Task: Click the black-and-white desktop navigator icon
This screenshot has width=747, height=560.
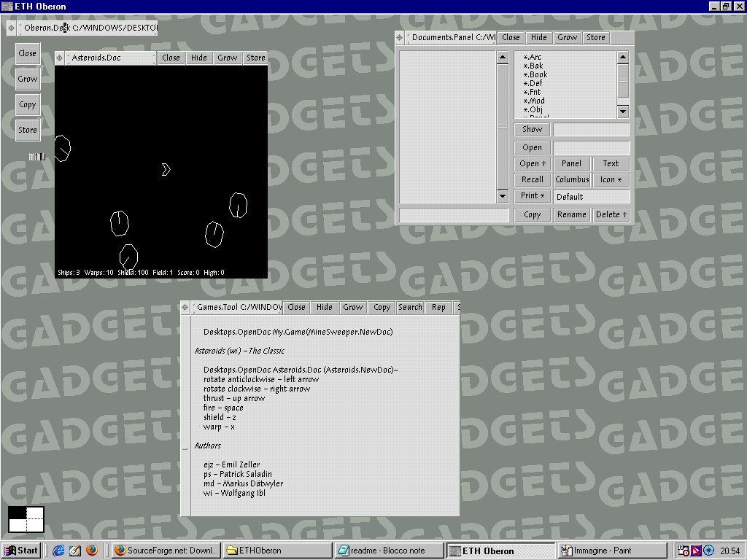Action: 26,519
